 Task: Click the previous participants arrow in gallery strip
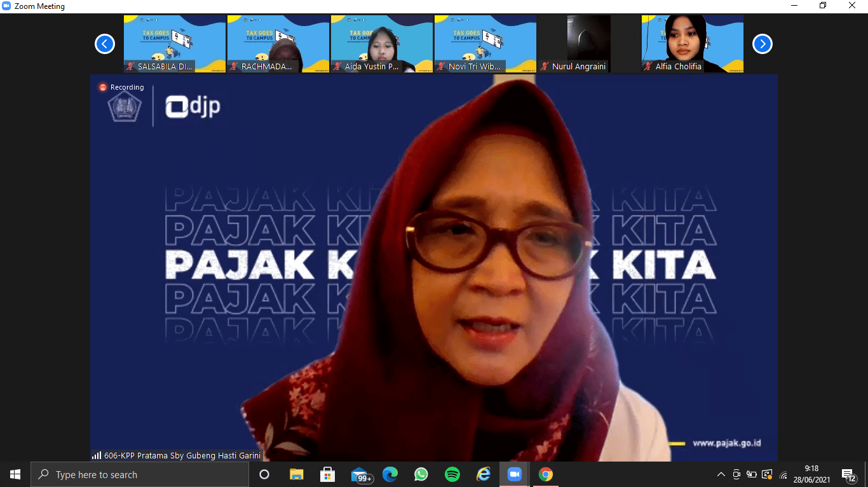click(x=105, y=44)
